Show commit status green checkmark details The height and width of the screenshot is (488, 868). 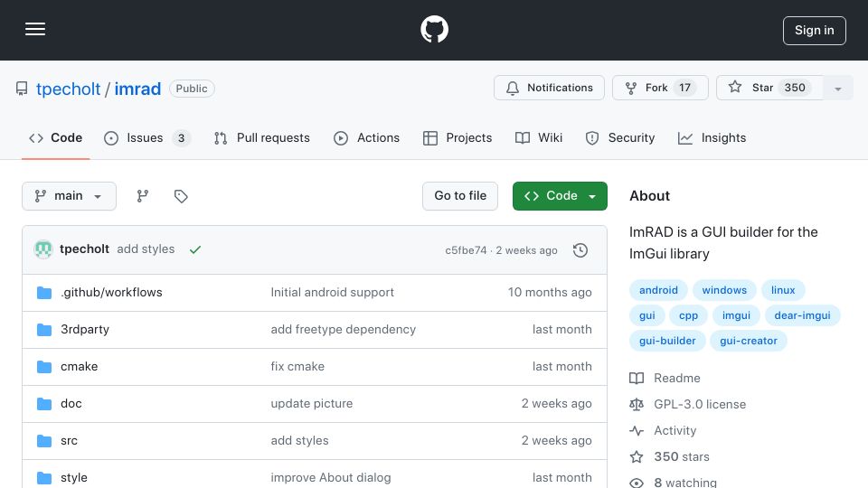pos(195,249)
